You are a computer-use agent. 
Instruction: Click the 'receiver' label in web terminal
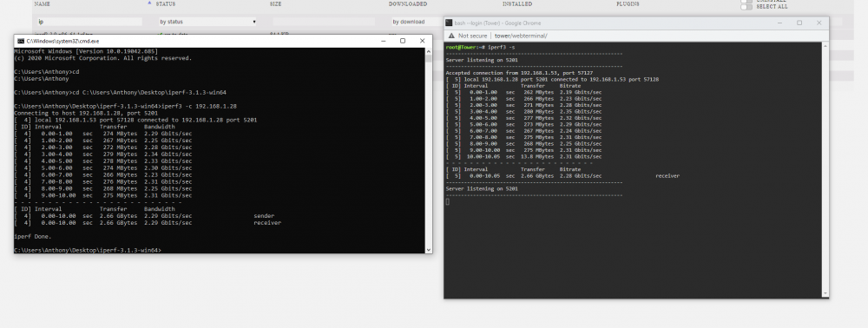click(x=667, y=176)
